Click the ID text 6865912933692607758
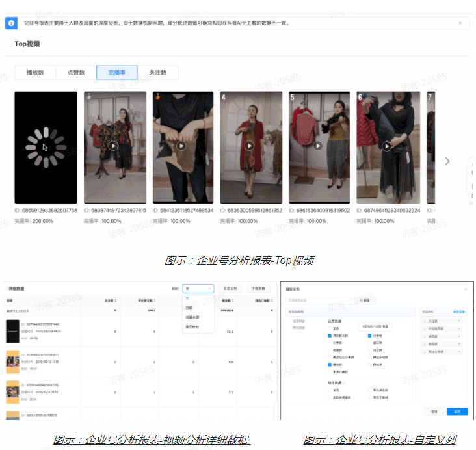Image resolution: width=476 pixels, height=450 pixels. tap(49, 210)
